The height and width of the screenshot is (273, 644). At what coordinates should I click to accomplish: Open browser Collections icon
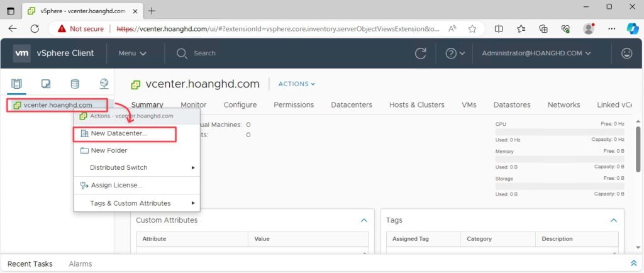(543, 29)
